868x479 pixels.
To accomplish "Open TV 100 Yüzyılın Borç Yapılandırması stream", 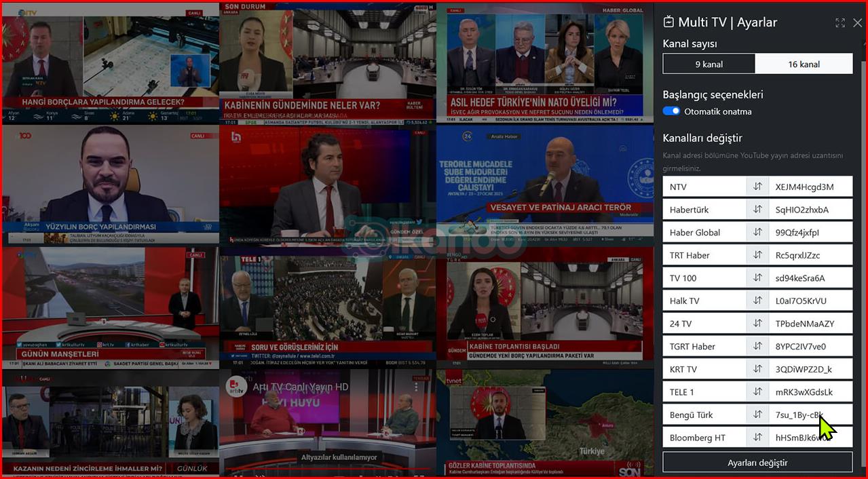I will 110,185.
